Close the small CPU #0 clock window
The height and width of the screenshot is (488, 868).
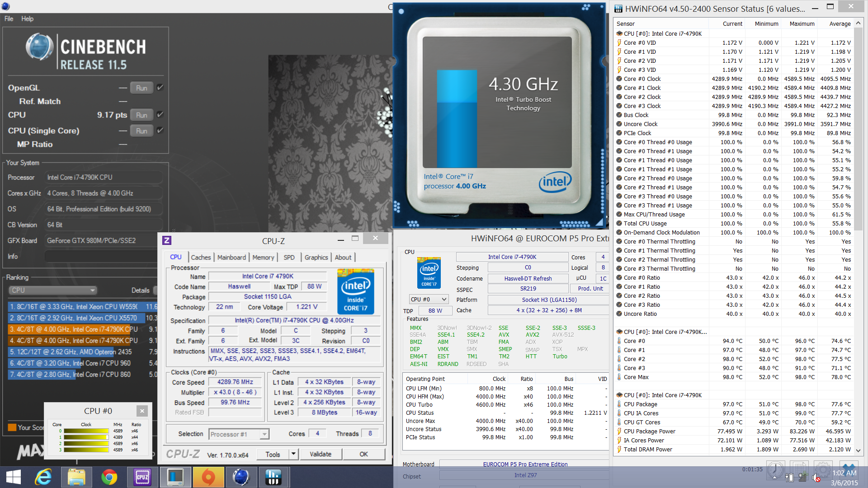tap(142, 411)
